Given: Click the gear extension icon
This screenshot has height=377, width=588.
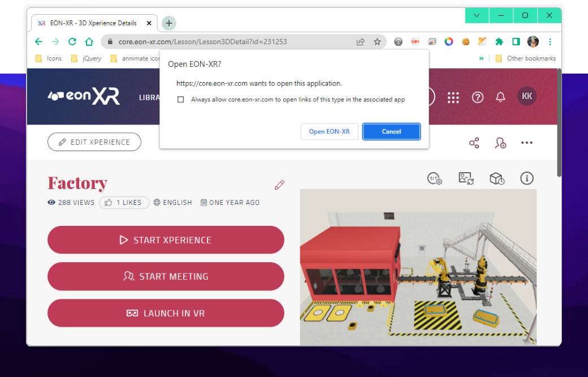Looking at the screenshot, I should coord(398,42).
